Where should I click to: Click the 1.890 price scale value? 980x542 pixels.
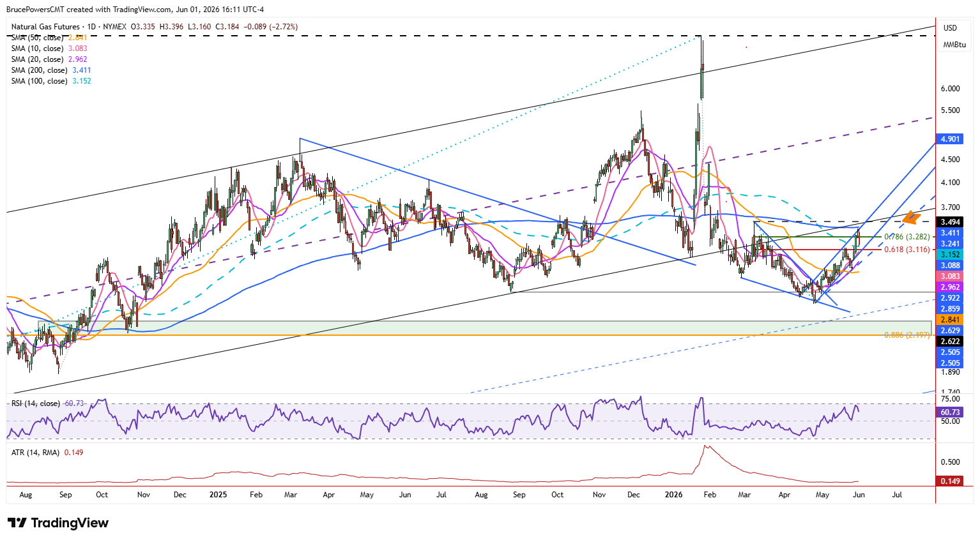point(950,372)
